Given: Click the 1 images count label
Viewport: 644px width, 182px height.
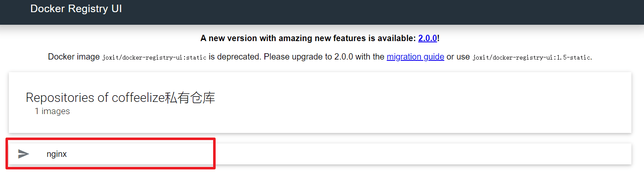Looking at the screenshot, I should click(52, 111).
